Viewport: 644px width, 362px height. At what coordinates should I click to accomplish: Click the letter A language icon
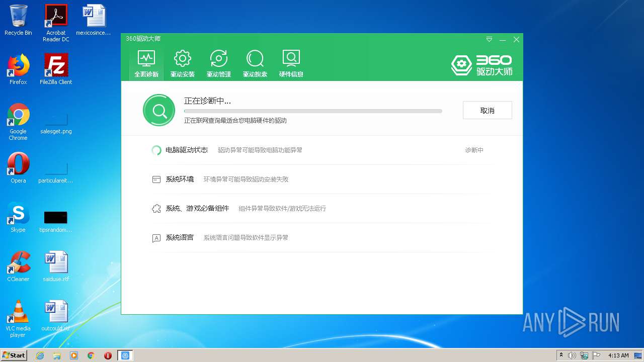click(x=156, y=238)
